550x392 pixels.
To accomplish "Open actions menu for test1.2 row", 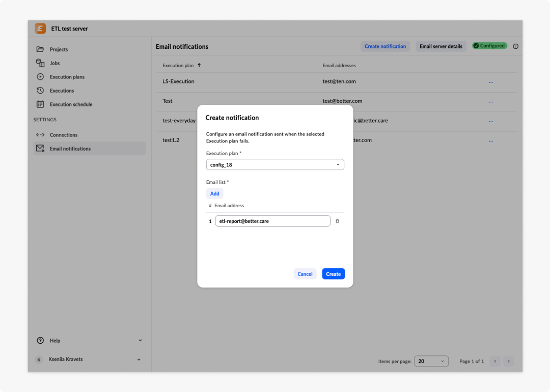I will [x=491, y=141].
